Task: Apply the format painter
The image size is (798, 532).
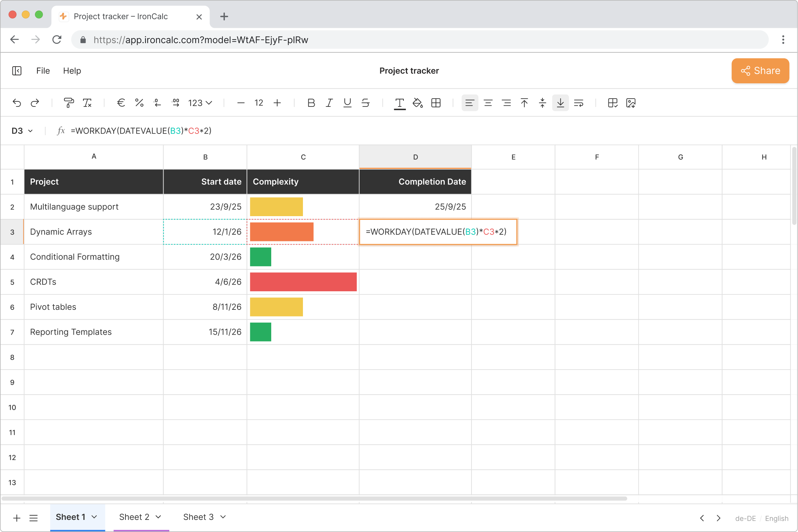Action: (69, 103)
